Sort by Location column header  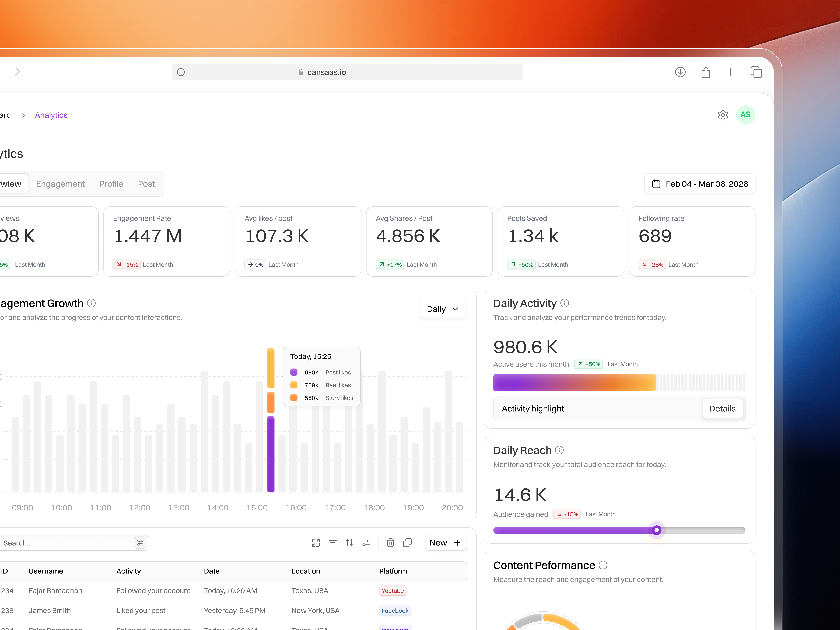(306, 571)
